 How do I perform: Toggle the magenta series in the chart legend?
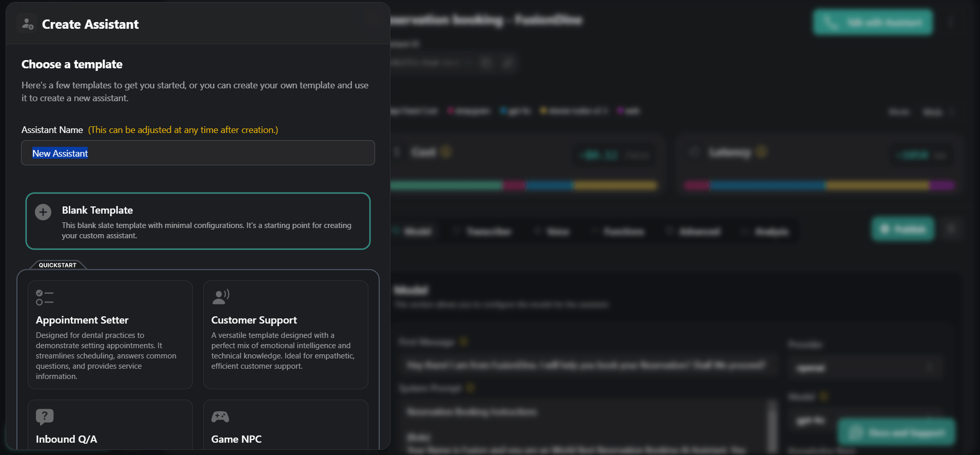tap(452, 111)
